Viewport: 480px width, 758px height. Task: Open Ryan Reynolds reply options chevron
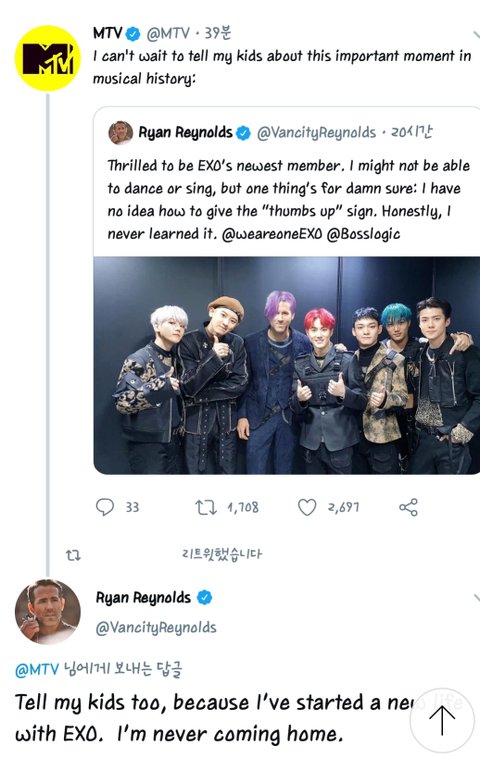coord(476,598)
